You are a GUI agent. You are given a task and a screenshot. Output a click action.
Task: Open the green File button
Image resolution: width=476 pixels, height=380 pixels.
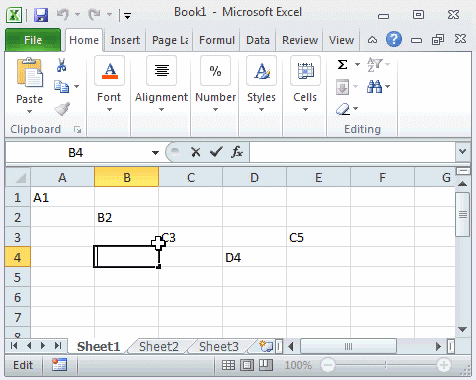point(33,40)
